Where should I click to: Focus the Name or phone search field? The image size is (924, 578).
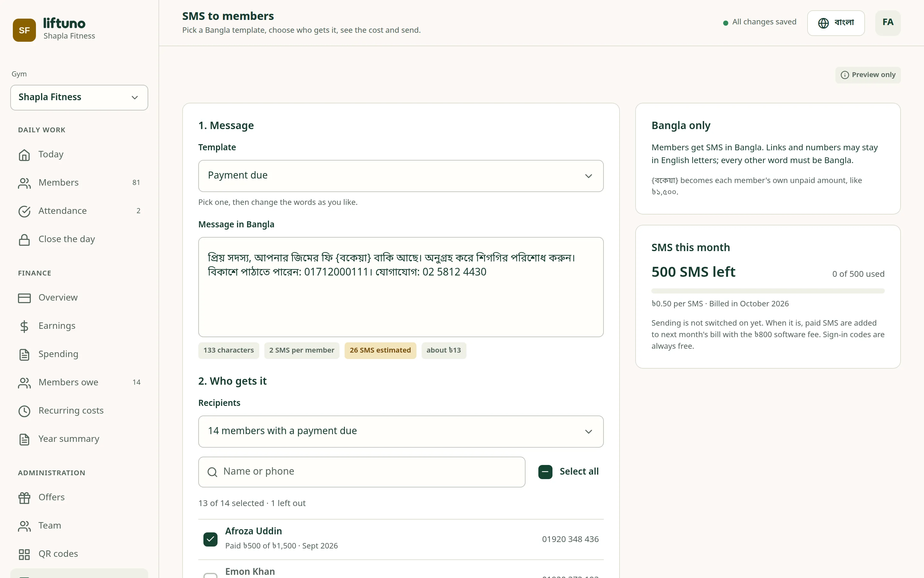[x=362, y=472]
